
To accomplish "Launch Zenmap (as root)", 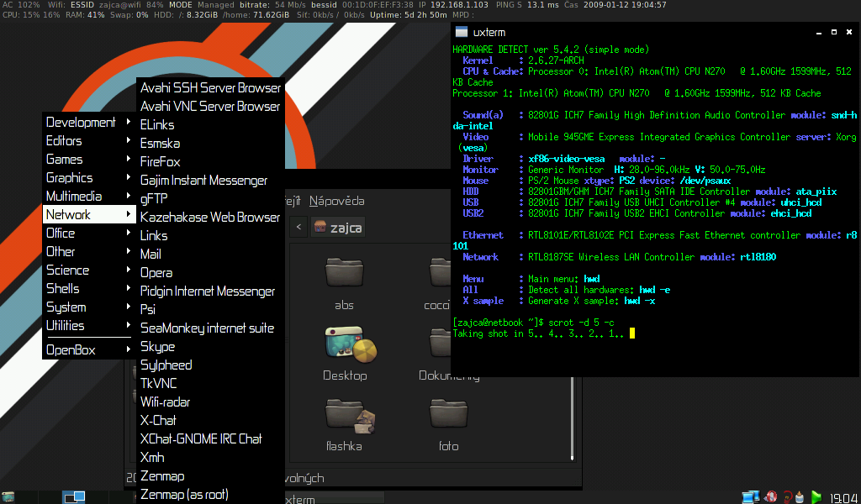I will pos(210,494).
